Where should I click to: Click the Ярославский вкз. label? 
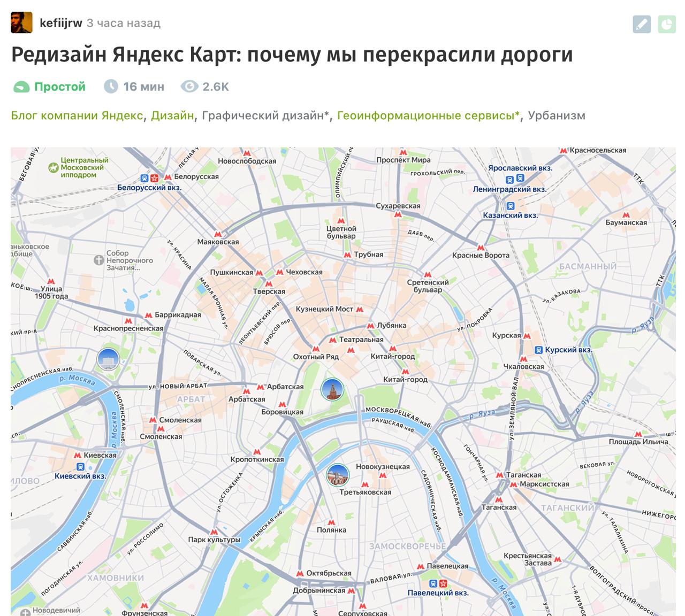(x=520, y=168)
